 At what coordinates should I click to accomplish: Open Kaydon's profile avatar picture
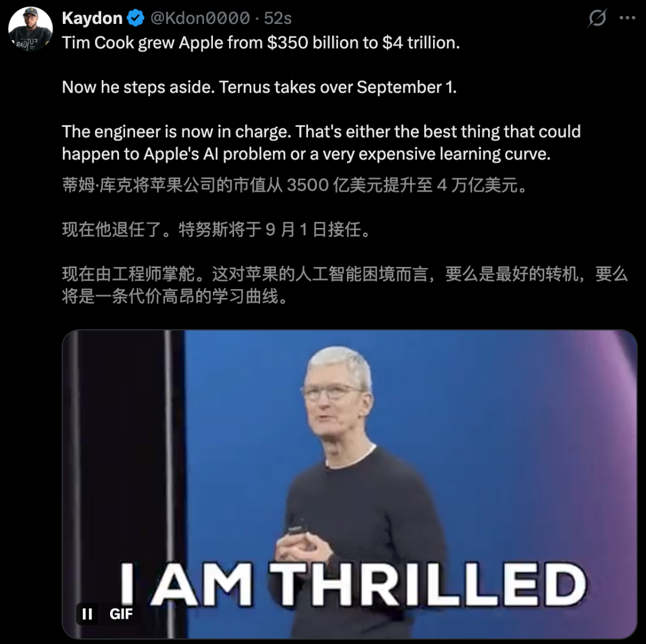pos(30,29)
